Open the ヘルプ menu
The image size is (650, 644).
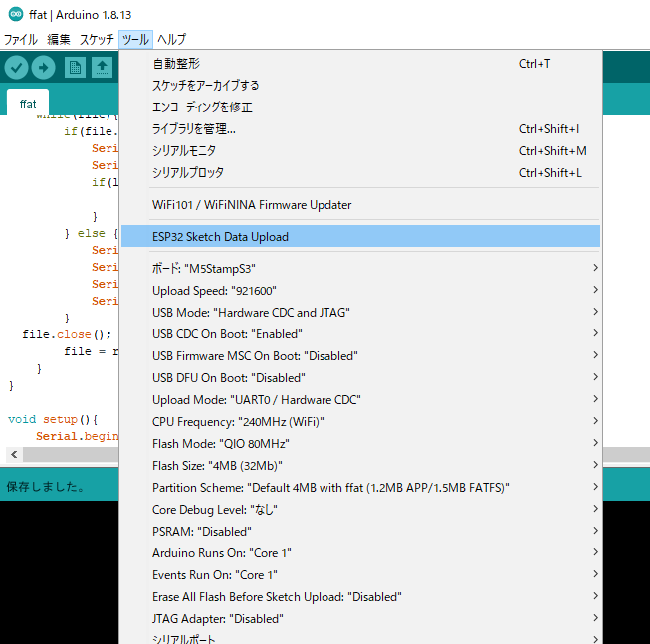point(171,40)
